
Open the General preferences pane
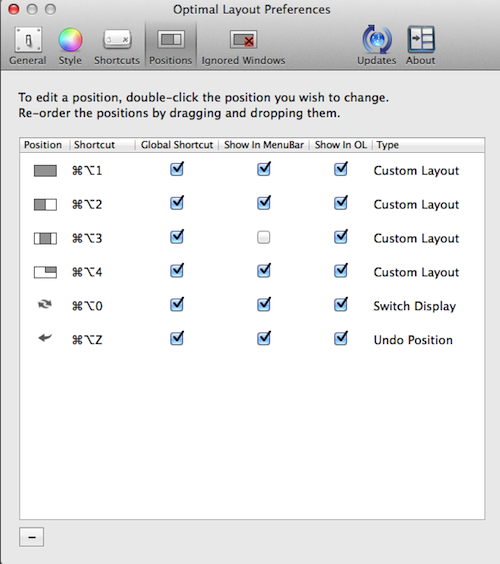tap(28, 46)
